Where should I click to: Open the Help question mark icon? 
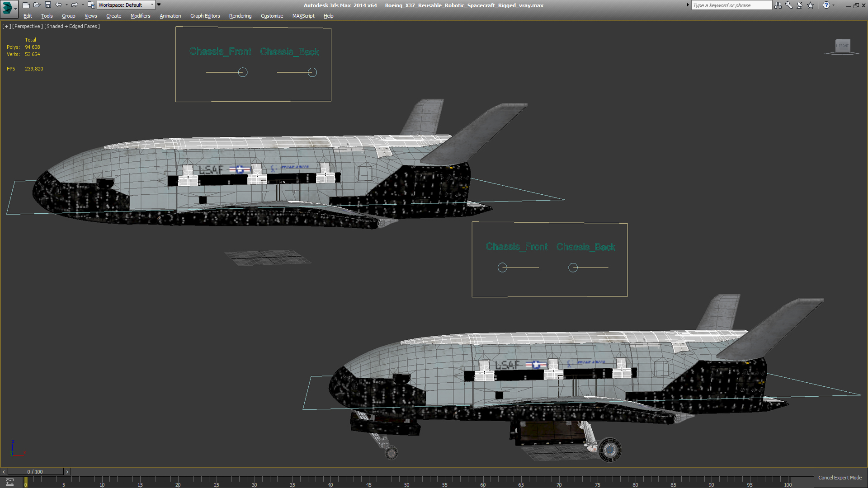tap(826, 5)
